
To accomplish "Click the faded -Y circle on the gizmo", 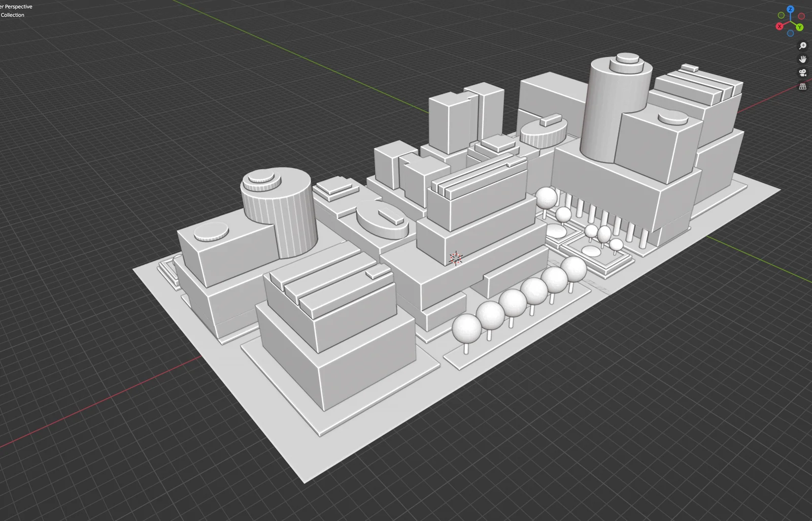I will pos(781,15).
